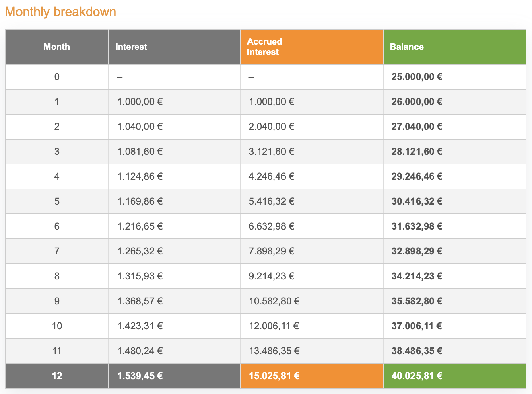Select balance 25.000,00 € in month 0

(417, 77)
